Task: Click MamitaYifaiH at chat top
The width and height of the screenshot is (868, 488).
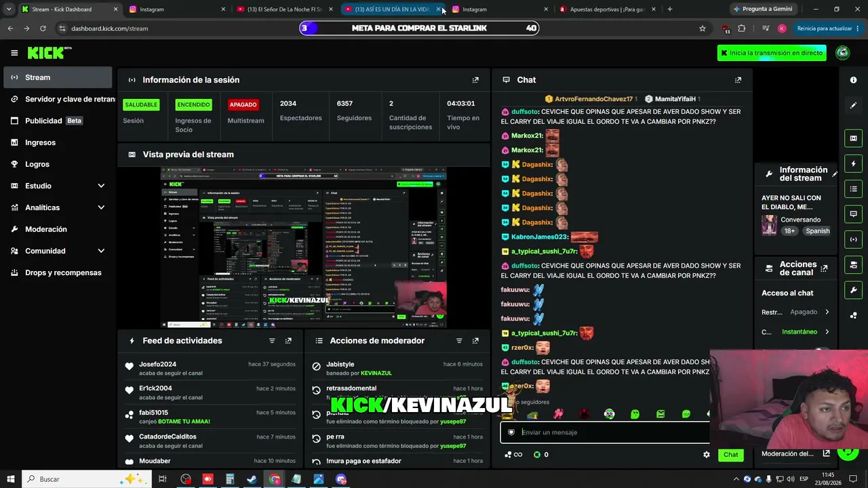Action: tap(675, 99)
